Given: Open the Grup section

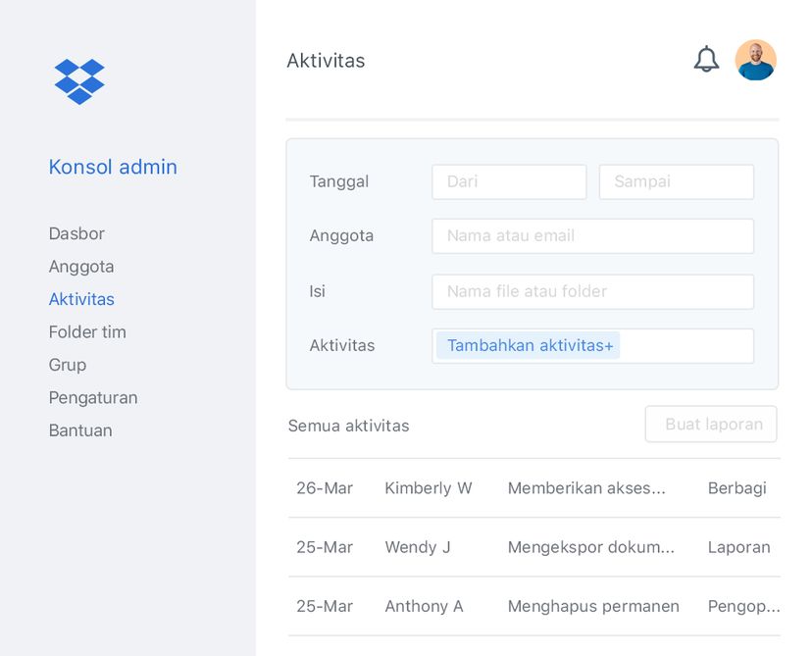Looking at the screenshot, I should point(68,365).
